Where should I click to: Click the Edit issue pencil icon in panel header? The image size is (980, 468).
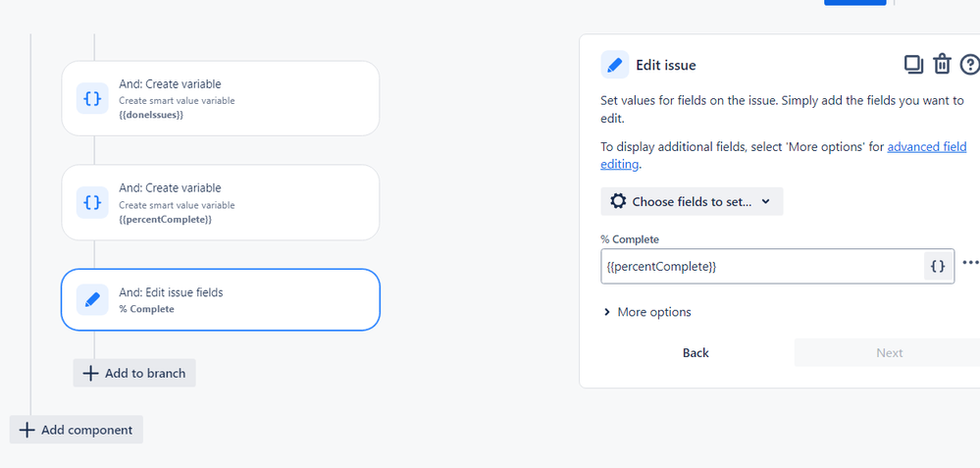point(615,65)
